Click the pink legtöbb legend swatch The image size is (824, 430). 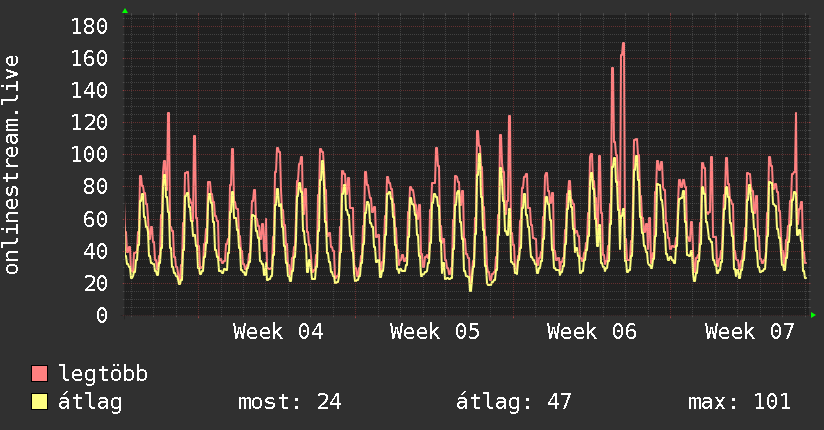pos(39,373)
